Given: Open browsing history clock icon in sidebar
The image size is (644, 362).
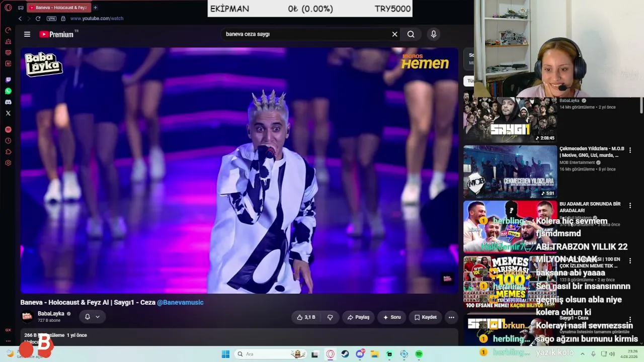Looking at the screenshot, I should (x=8, y=141).
